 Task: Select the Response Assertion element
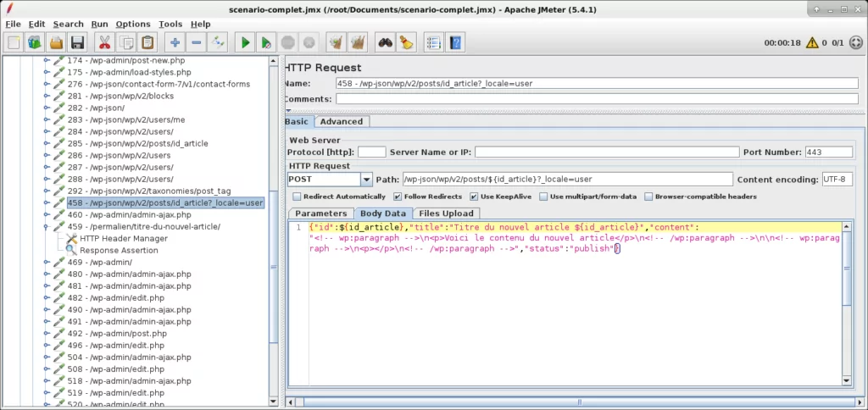[x=119, y=250]
